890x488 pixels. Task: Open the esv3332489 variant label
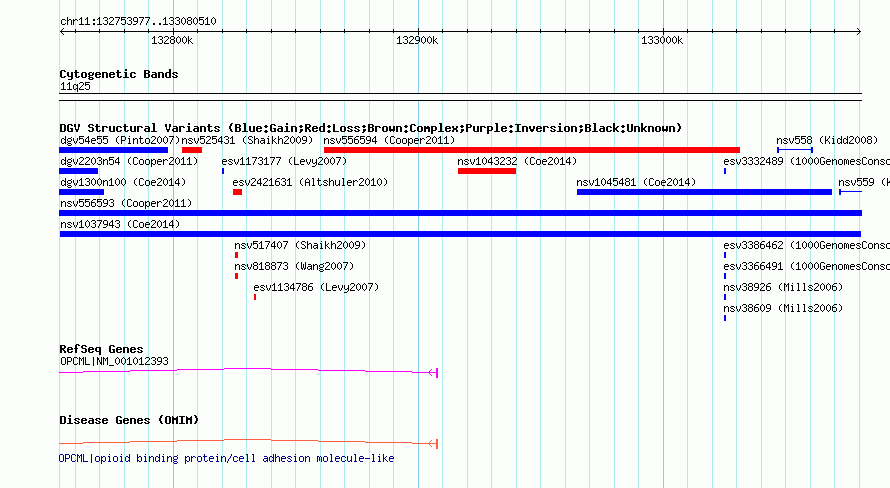807,161
